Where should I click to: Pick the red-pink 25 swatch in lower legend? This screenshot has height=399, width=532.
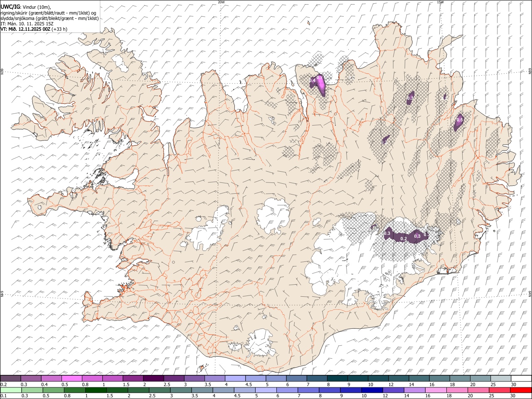point(500,390)
